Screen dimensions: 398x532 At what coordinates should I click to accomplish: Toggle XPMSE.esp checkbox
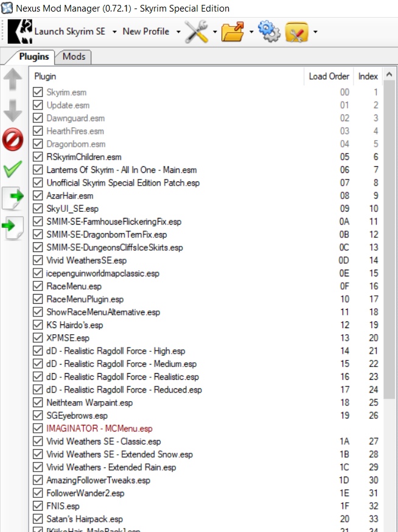tap(38, 338)
